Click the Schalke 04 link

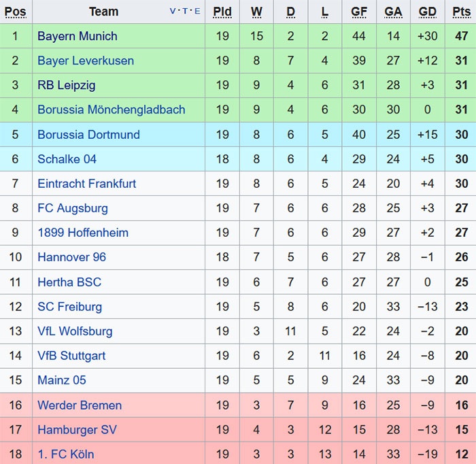coord(67,159)
